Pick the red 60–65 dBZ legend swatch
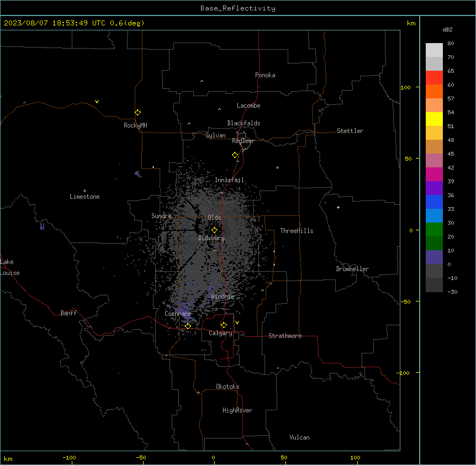The image size is (476, 465). click(x=434, y=78)
